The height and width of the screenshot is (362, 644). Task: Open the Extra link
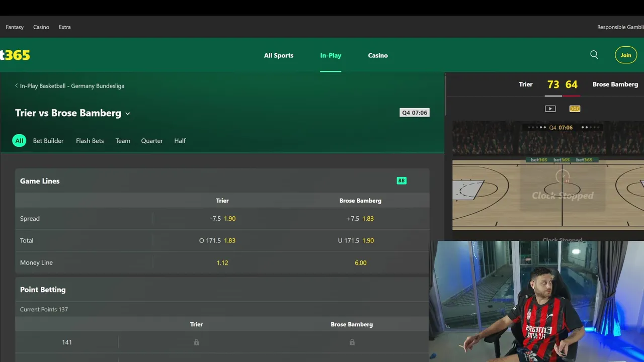(x=65, y=27)
